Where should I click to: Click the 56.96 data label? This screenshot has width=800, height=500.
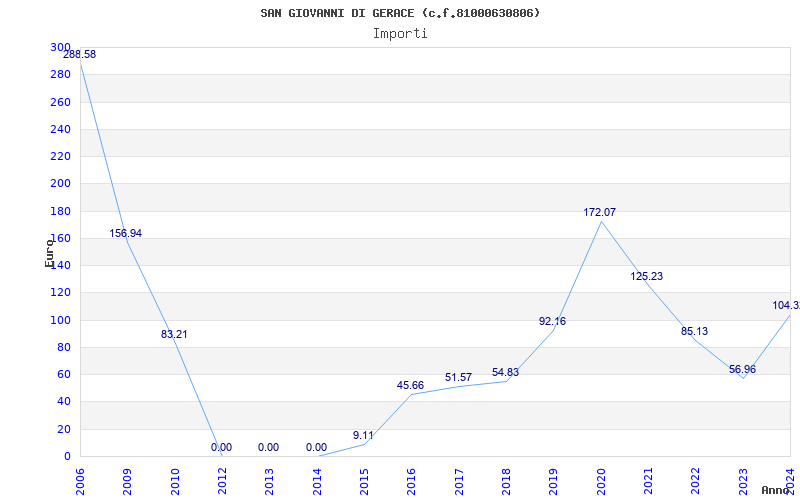click(x=742, y=369)
